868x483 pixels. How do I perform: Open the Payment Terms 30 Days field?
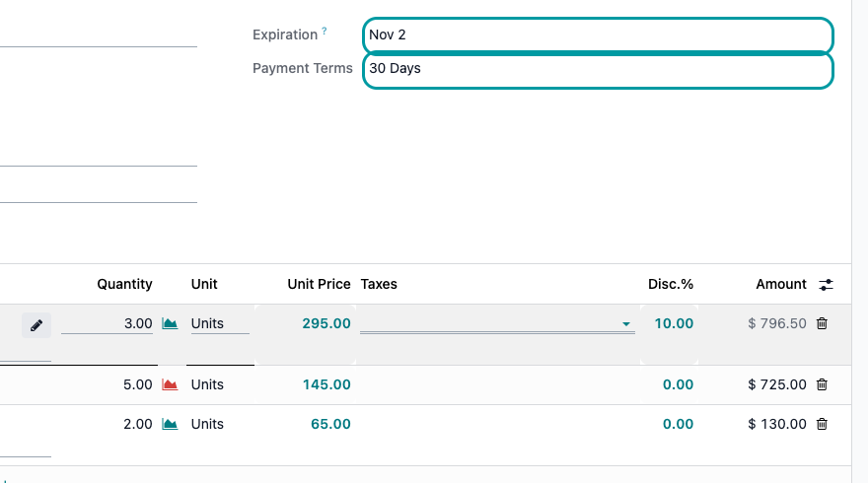(x=598, y=70)
